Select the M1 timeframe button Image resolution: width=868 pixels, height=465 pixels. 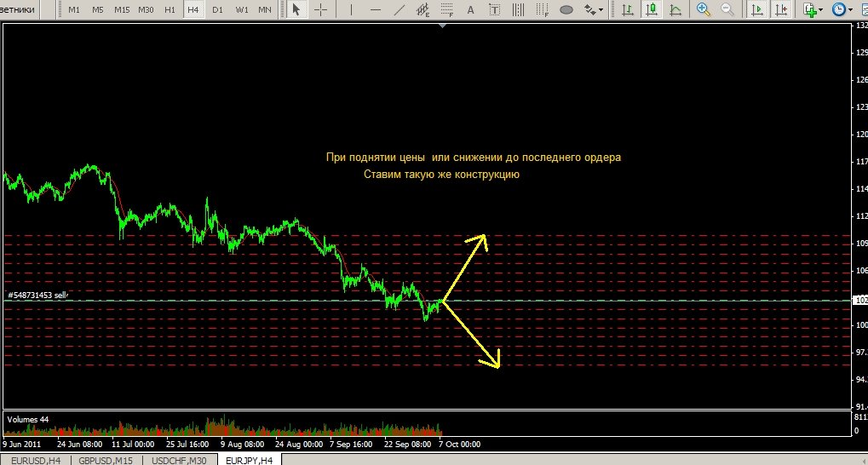click(73, 9)
